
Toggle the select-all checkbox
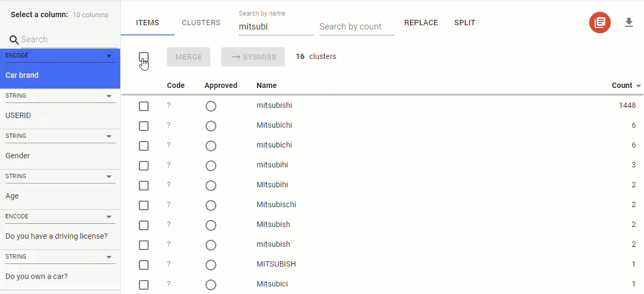[143, 57]
